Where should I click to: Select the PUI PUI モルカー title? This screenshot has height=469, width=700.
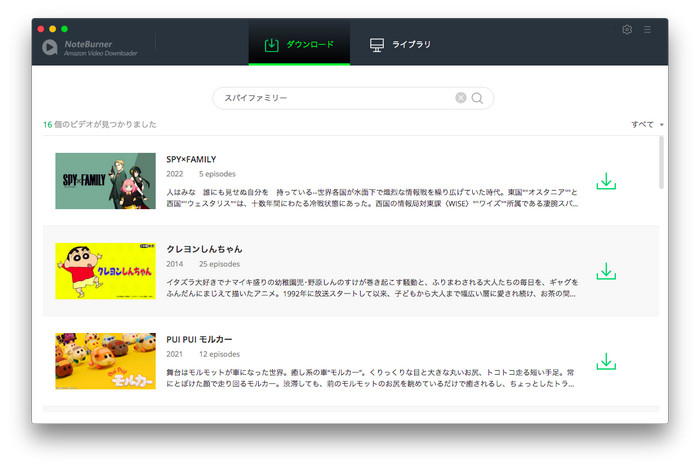[199, 339]
